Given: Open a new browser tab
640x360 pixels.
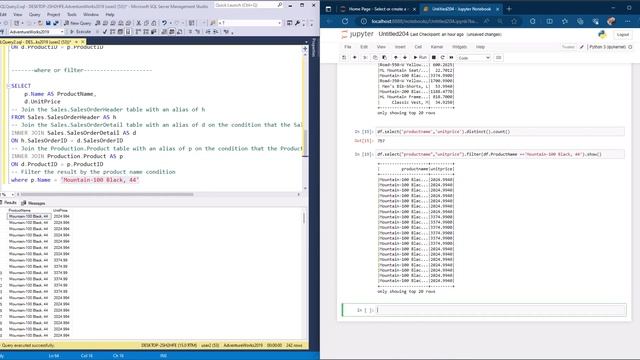Looking at the screenshot, I should [x=509, y=9].
